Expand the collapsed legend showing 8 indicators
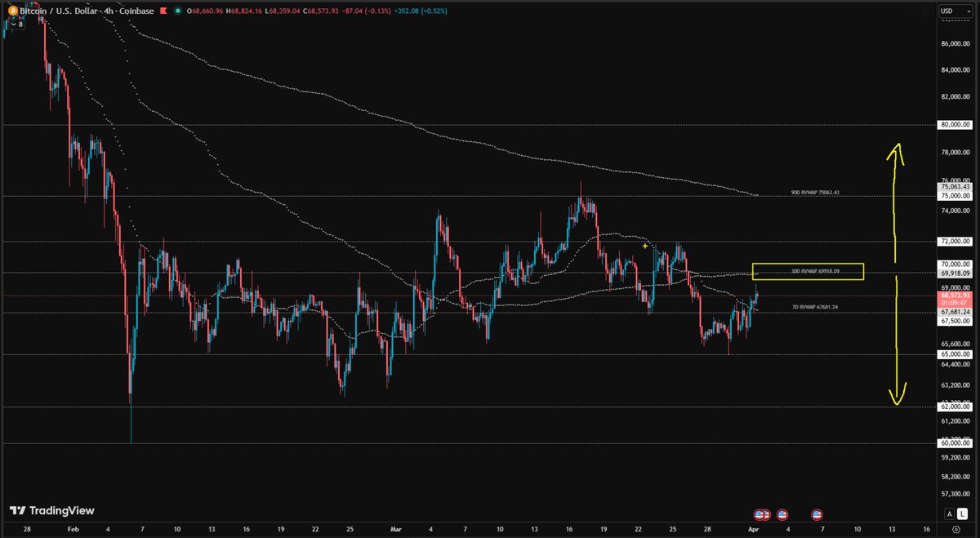The width and height of the screenshot is (980, 538). [16, 24]
